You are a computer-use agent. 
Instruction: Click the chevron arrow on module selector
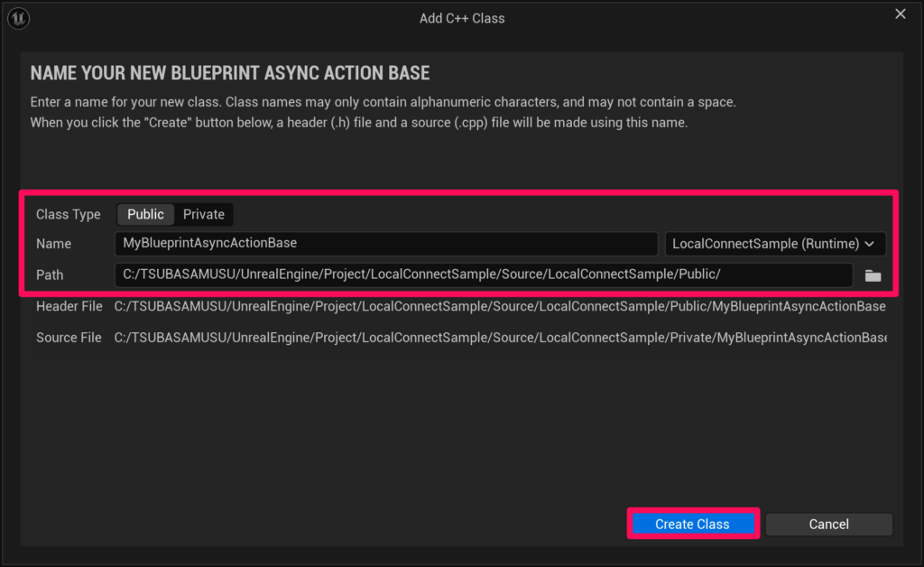870,244
